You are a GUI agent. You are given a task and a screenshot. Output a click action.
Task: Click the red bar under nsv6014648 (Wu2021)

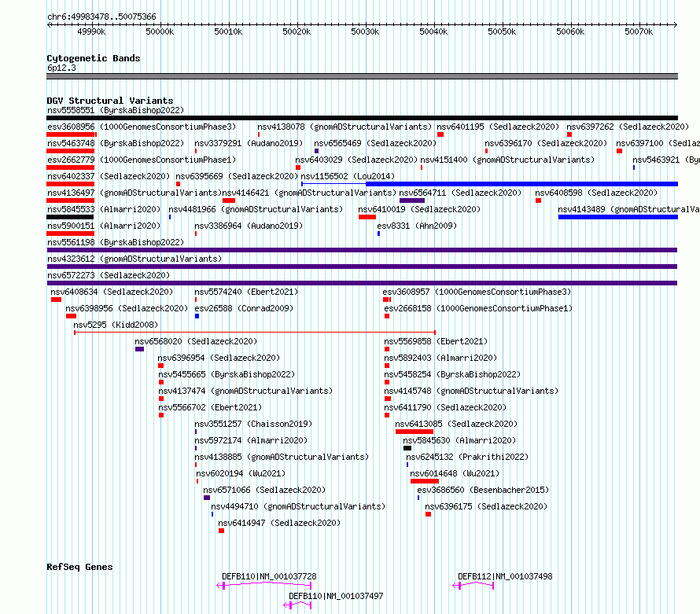tap(425, 481)
